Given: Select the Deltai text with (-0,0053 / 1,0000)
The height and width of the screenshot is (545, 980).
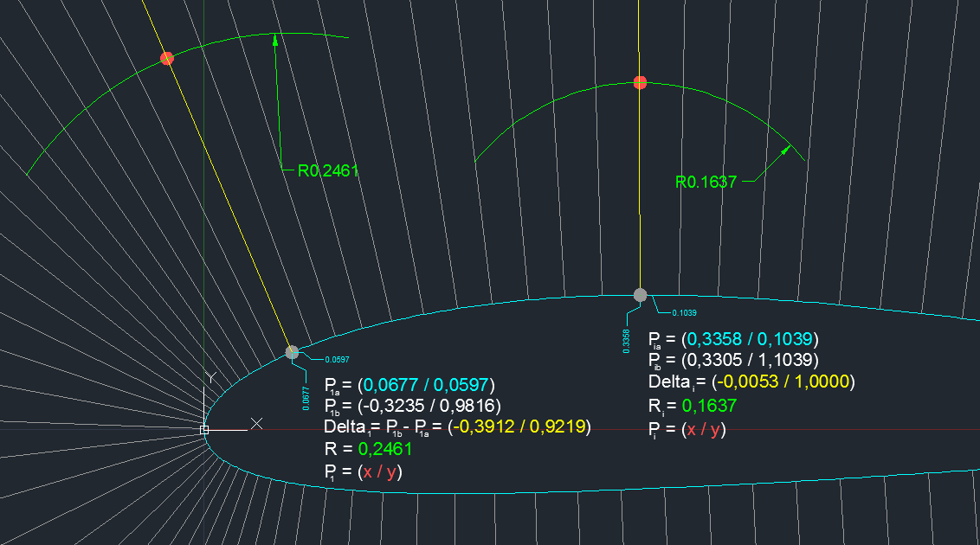Looking at the screenshot, I should click(751, 382).
